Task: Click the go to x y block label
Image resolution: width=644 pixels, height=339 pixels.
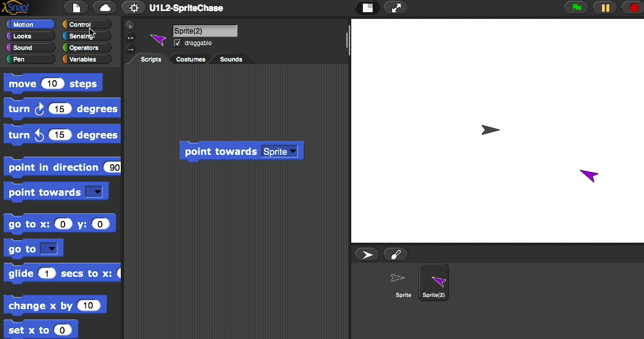Action: coord(29,224)
